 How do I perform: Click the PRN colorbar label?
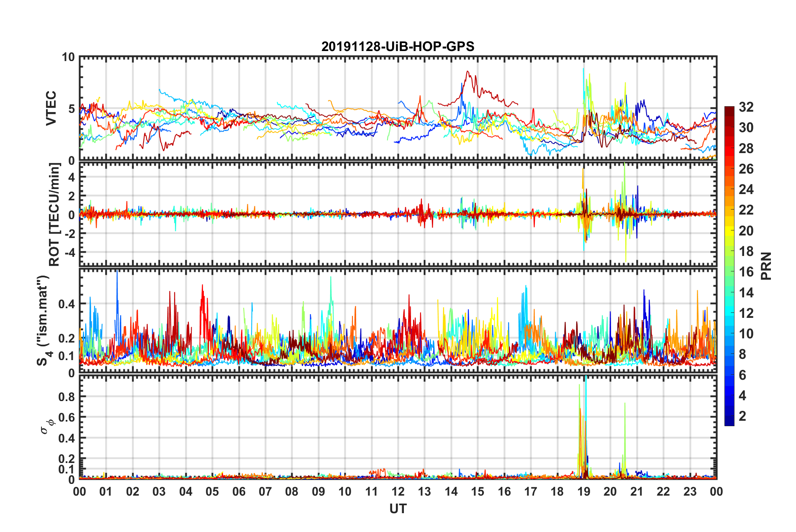[x=766, y=266]
